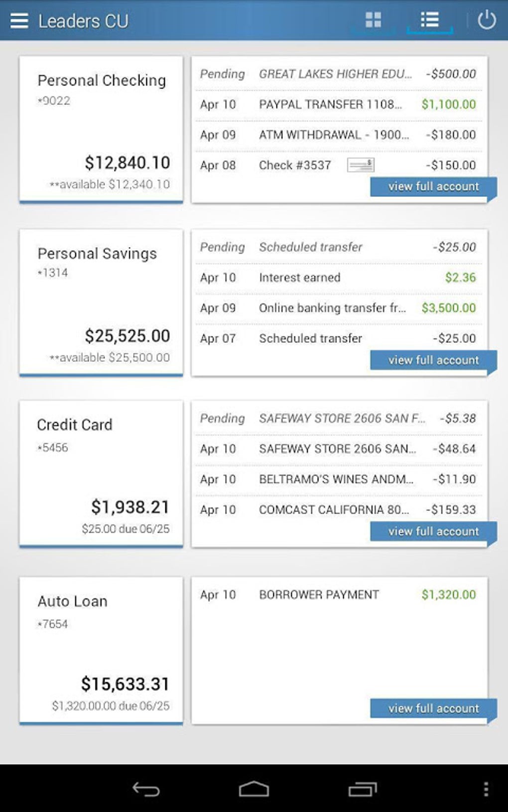Select the COMCAST CALIFORNIA transaction row
This screenshot has width=508, height=812.
point(338,509)
